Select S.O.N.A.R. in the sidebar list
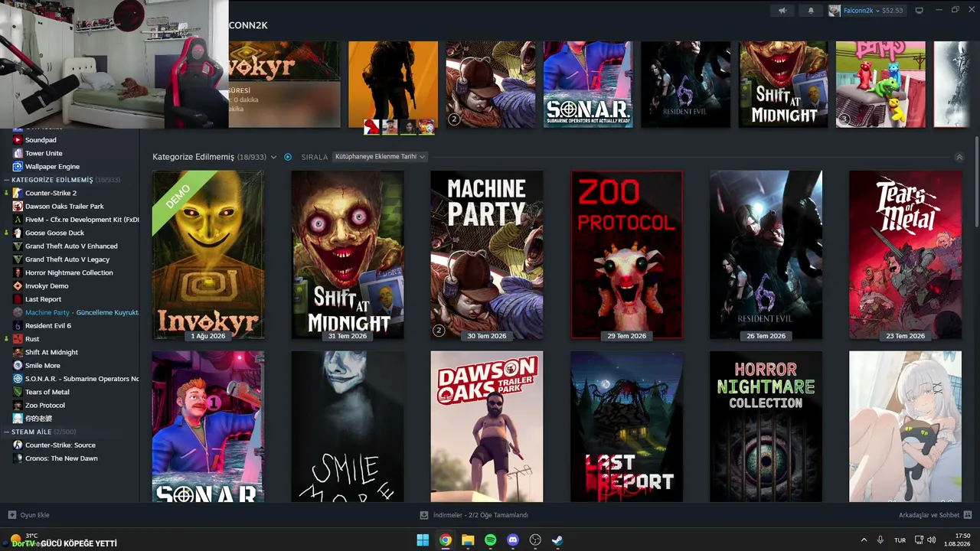The height and width of the screenshot is (551, 980). coord(82,379)
